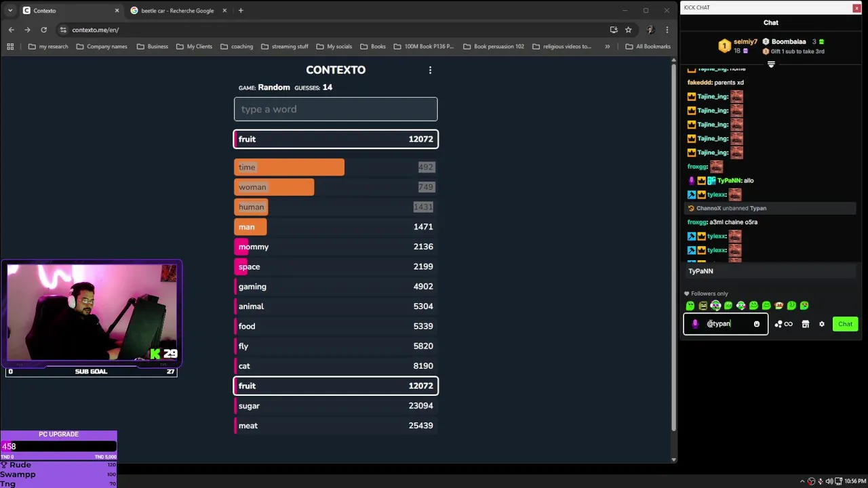The width and height of the screenshot is (868, 488).
Task: Focus the chat message input with @typan
Action: [726, 324]
